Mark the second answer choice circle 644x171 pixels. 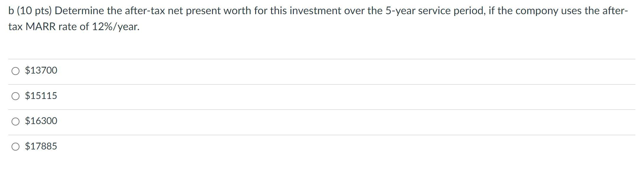(16, 96)
